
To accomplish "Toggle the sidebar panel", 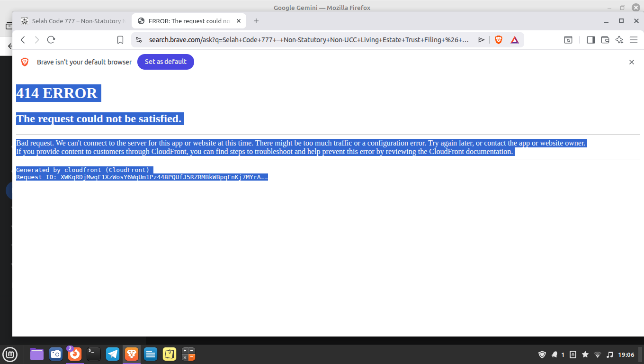I will pos(590,40).
